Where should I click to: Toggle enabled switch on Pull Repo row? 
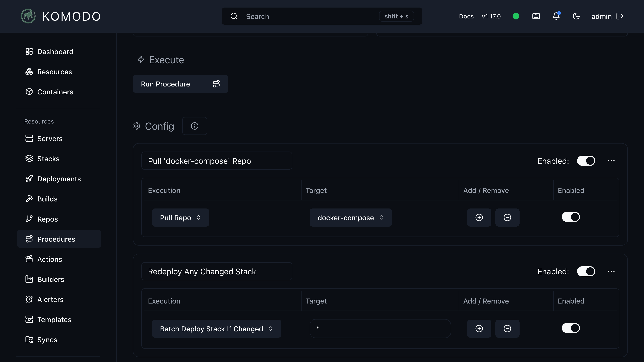tap(571, 217)
